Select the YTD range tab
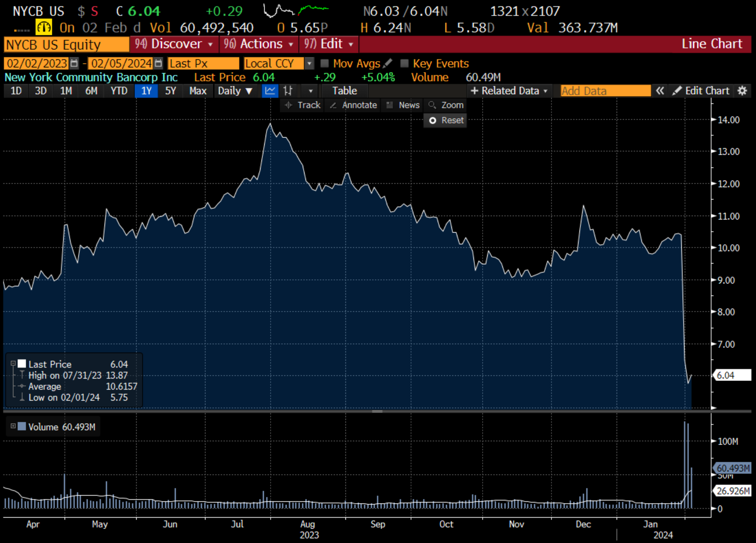 (119, 91)
